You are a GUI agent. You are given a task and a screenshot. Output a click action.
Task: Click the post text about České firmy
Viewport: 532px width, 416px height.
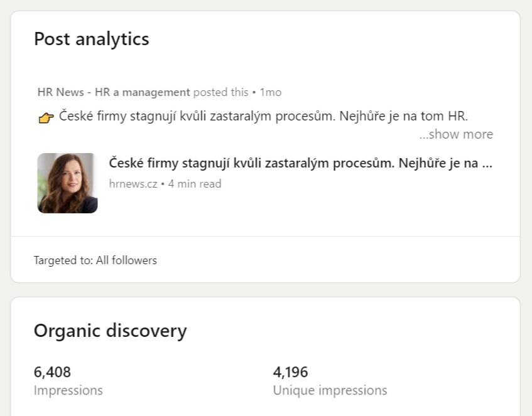click(264, 116)
